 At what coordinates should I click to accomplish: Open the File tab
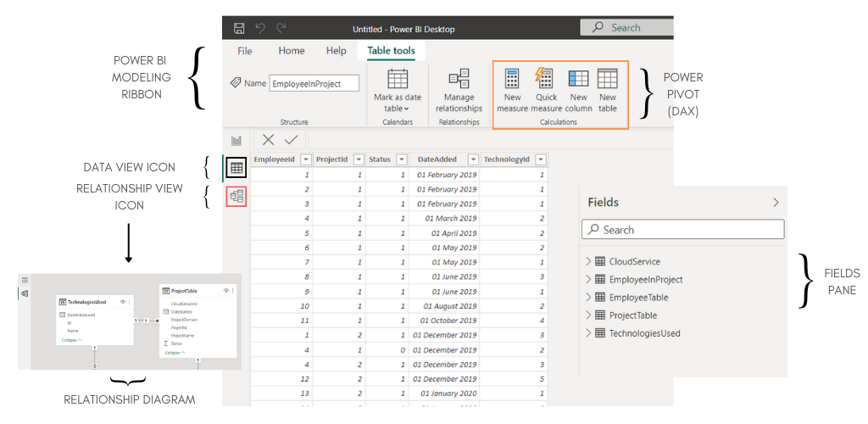tap(245, 51)
